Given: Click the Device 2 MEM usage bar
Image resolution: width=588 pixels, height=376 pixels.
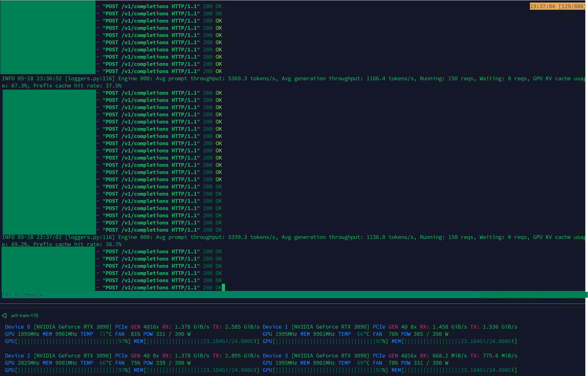Looking at the screenshot, I should point(196,370).
